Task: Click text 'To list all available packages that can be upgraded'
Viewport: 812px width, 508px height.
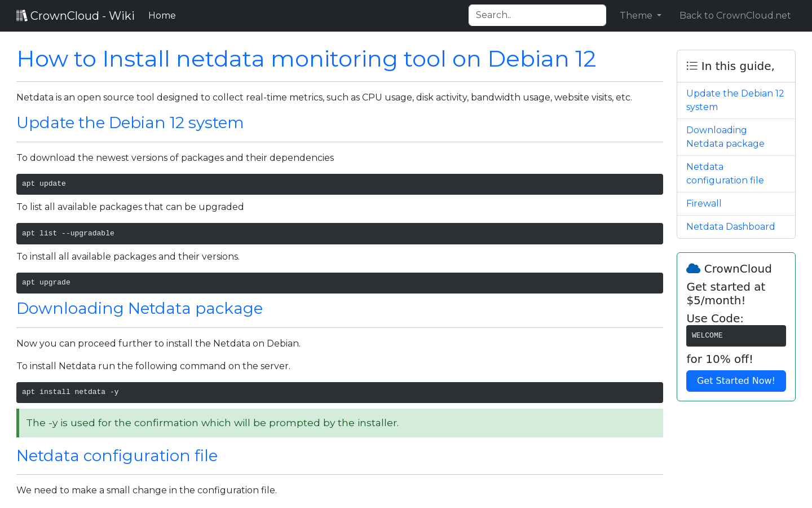Action: [130, 207]
